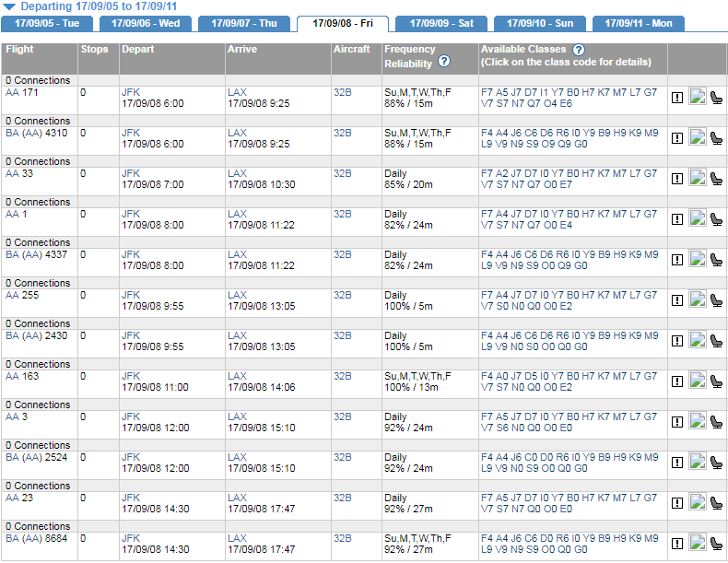
Task: Click the Available Classes help question mark
Action: pos(579,50)
